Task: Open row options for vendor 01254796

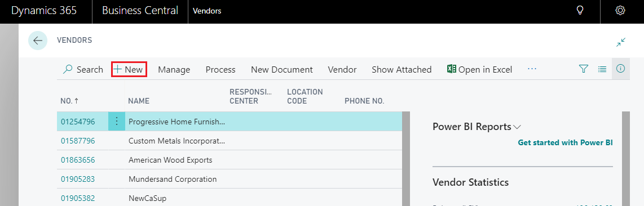Action: pos(117,121)
